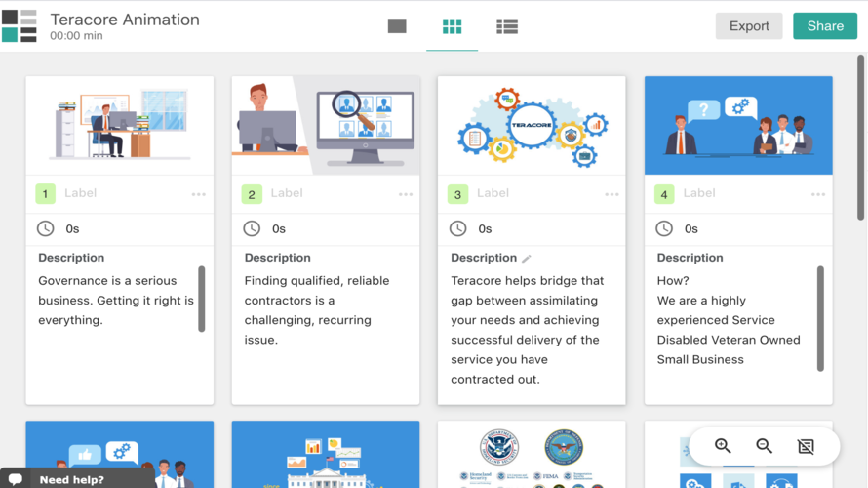Open the White House building thumbnail
This screenshot has width=868, height=488.
pos(326,454)
